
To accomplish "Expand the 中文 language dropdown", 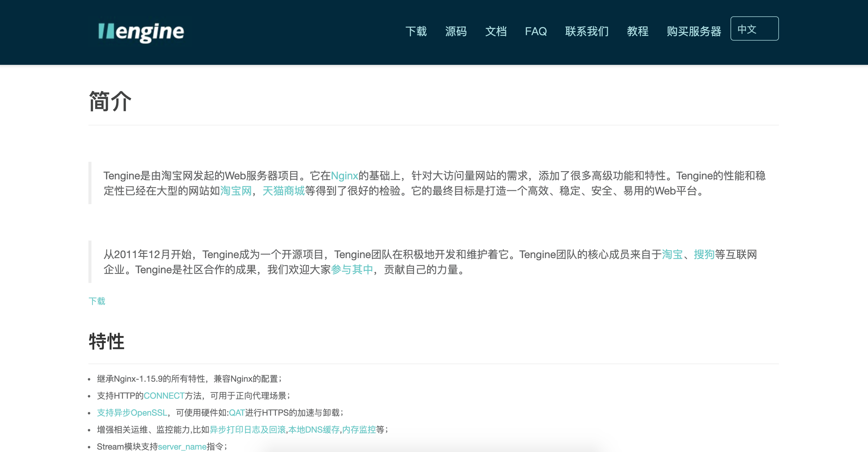I will [x=754, y=29].
